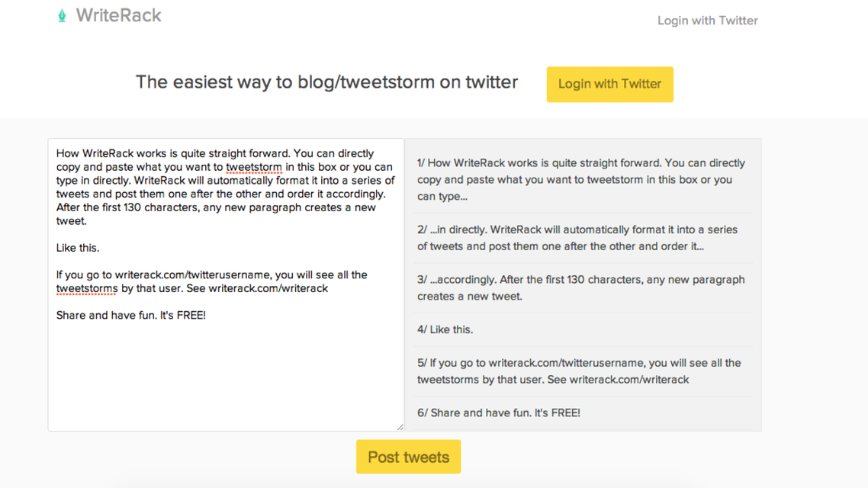Click 'Like this.' line in the text editor
Screen dimensions: 868x488
tap(78, 248)
